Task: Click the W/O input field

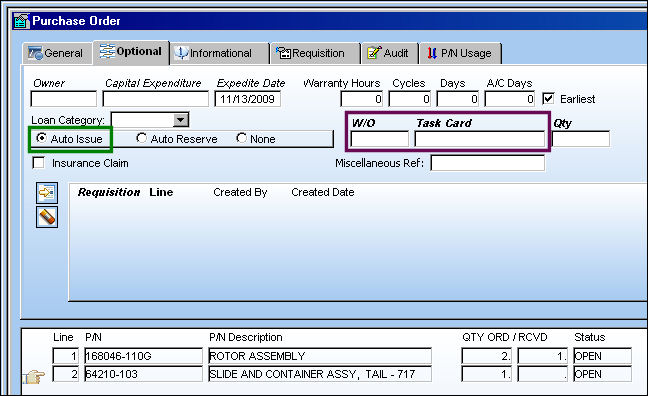Action: [x=379, y=139]
